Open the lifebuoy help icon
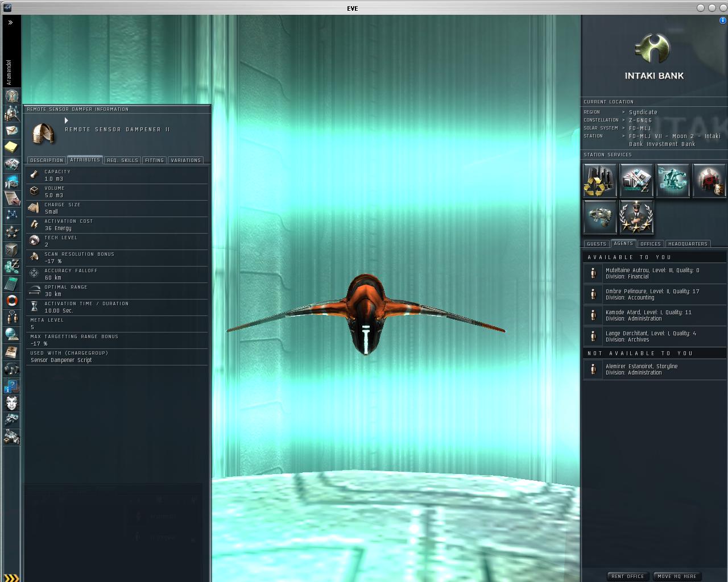Screen dimensions: 728x582 click(x=11, y=300)
